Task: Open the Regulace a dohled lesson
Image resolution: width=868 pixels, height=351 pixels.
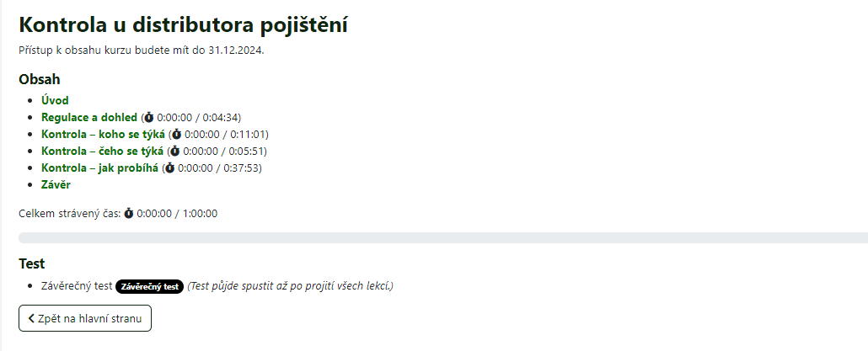Action: [88, 117]
